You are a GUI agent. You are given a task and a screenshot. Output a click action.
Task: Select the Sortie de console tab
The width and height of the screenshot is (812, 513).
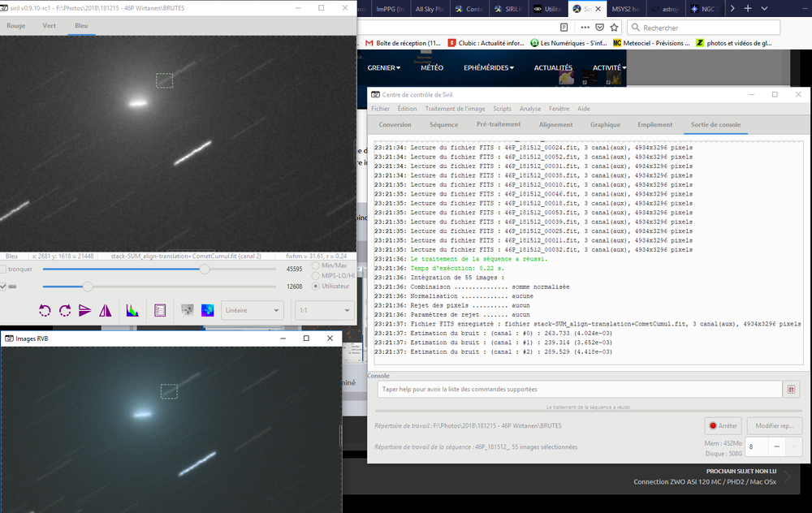[x=715, y=125]
